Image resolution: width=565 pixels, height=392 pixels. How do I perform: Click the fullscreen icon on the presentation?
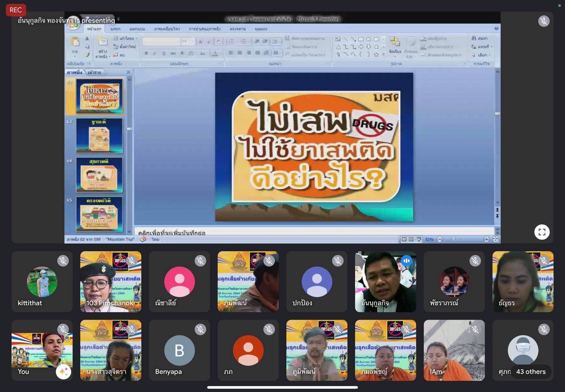[541, 232]
